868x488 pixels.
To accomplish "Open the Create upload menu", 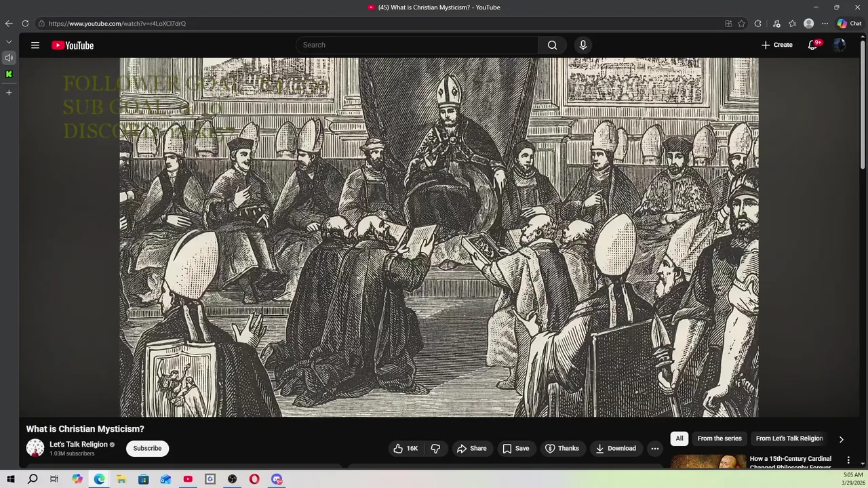I will tap(776, 45).
